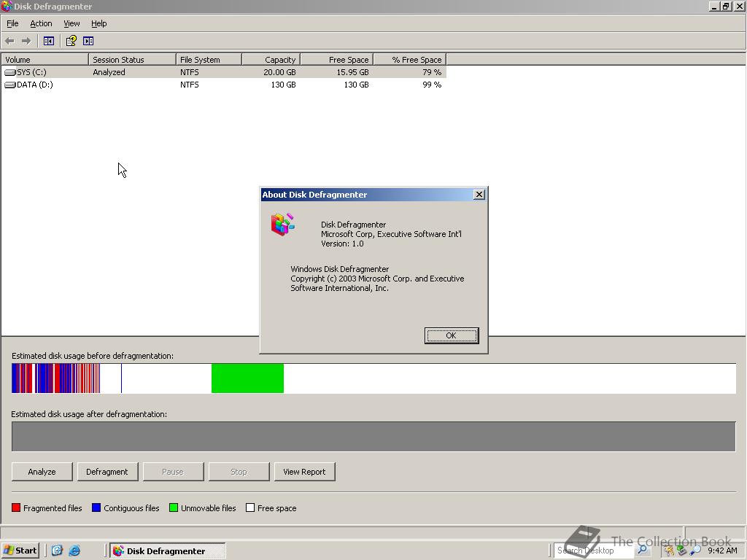Click the '15.95 GB' free space cell
The height and width of the screenshot is (560, 747).
coord(352,72)
